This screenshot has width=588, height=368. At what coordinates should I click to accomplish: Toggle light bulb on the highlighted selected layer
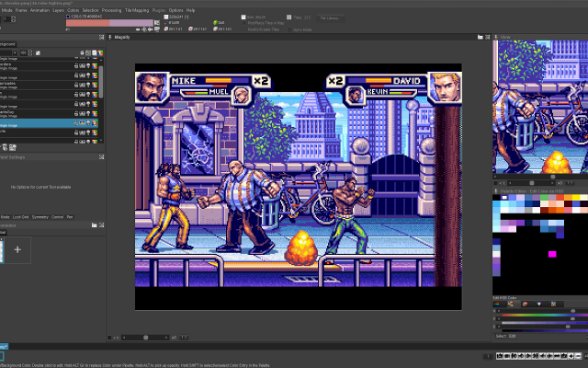88,123
